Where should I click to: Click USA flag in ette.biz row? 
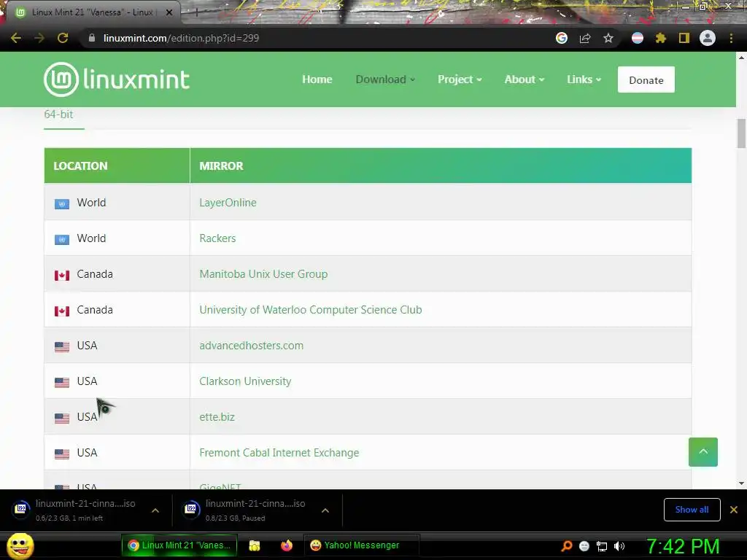(x=62, y=419)
